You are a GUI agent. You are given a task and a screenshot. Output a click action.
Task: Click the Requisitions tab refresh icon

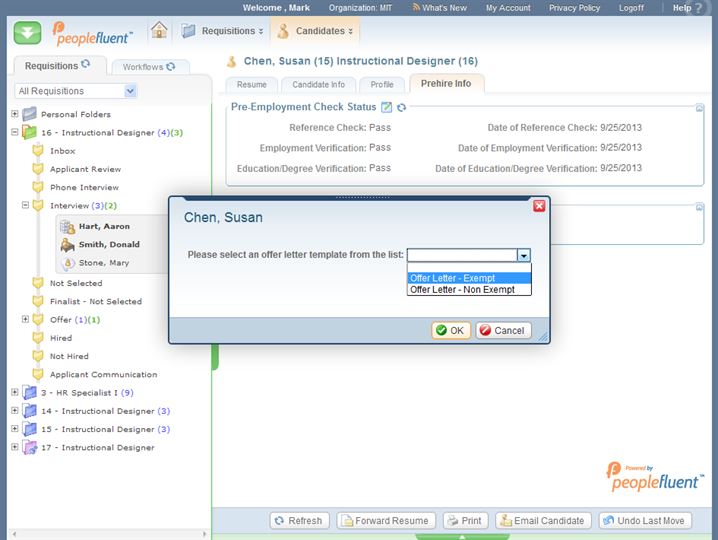pos(86,65)
